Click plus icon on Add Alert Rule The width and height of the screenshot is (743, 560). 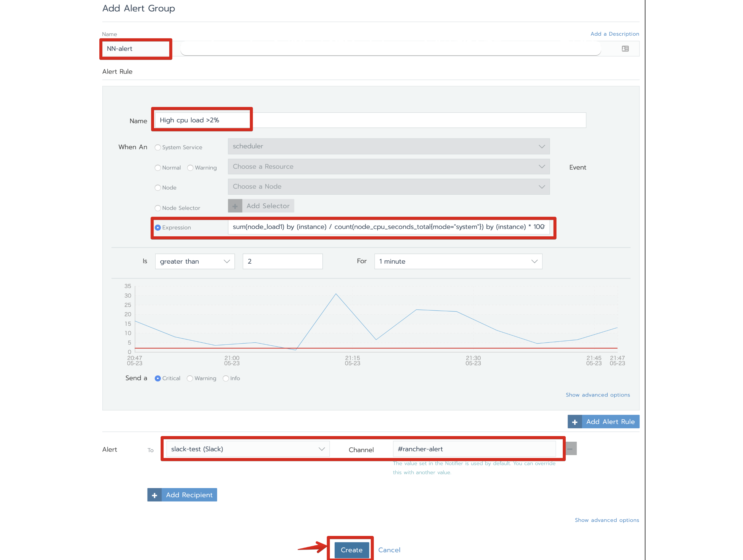575,422
